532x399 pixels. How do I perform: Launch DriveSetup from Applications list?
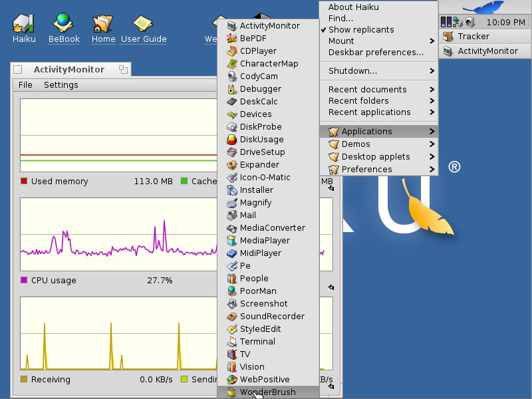(x=268, y=152)
